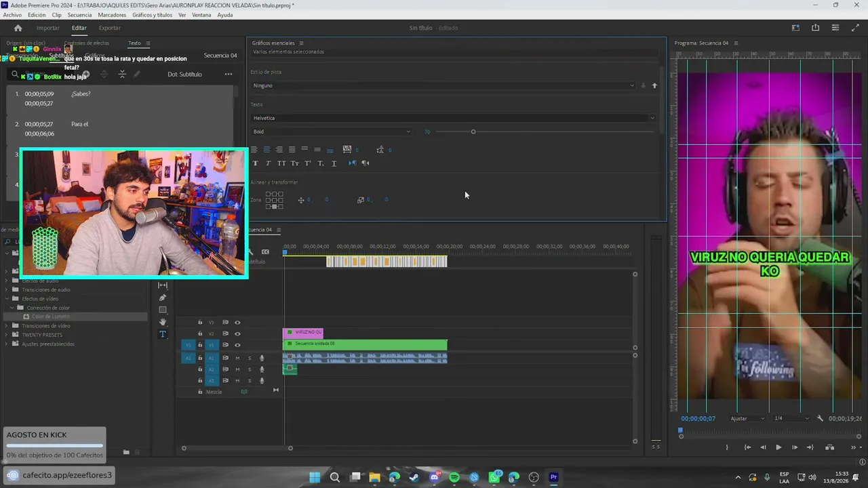Click the Lift button in Program monitor

[829, 447]
